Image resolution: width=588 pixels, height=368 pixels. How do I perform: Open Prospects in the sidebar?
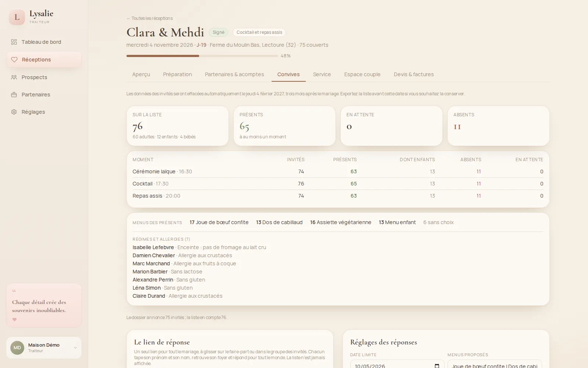(x=44, y=77)
